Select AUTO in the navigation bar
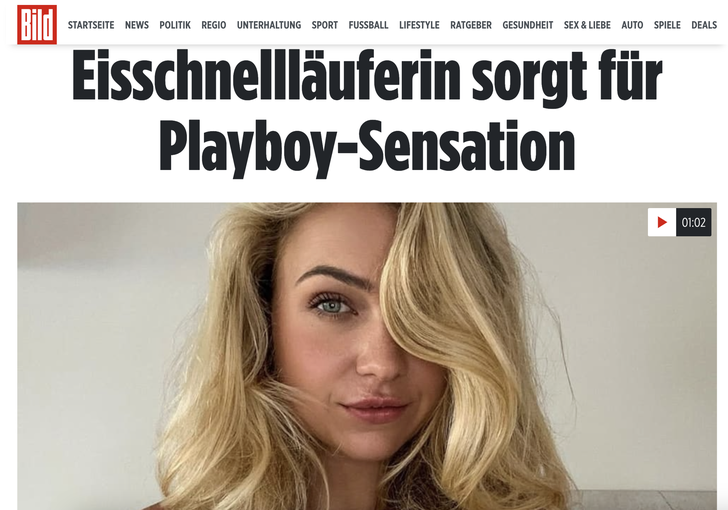This screenshot has width=728, height=510. [632, 25]
